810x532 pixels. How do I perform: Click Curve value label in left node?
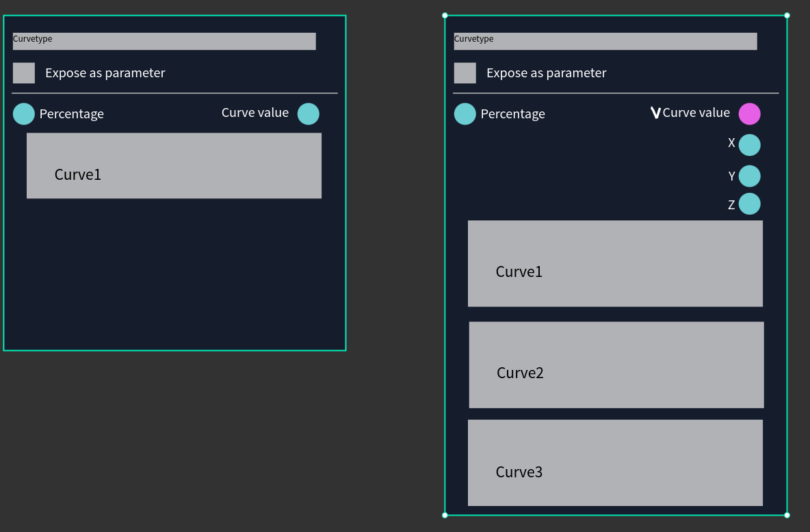255,113
